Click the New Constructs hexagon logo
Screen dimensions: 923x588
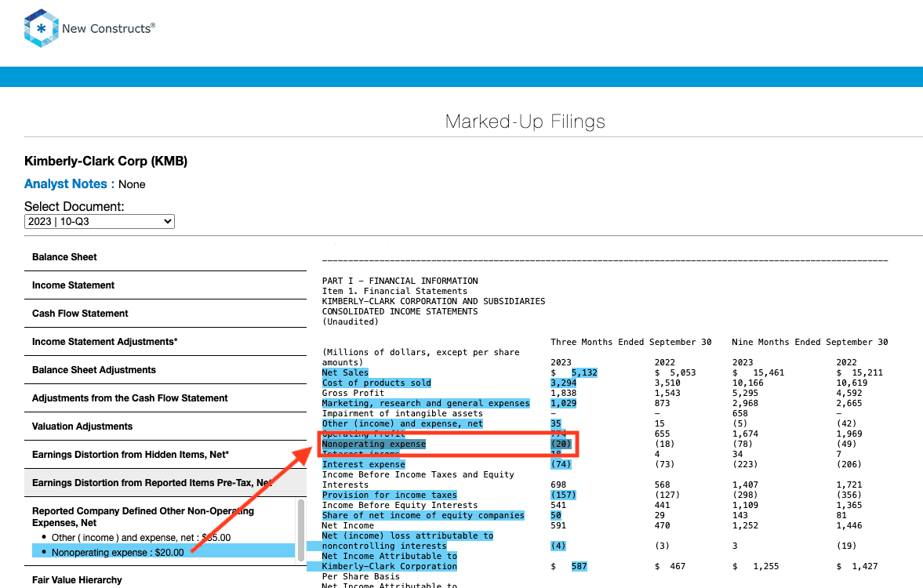coord(42,28)
